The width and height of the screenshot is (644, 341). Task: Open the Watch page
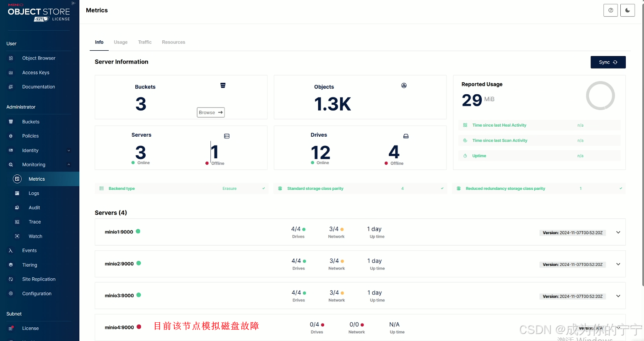[x=35, y=236]
